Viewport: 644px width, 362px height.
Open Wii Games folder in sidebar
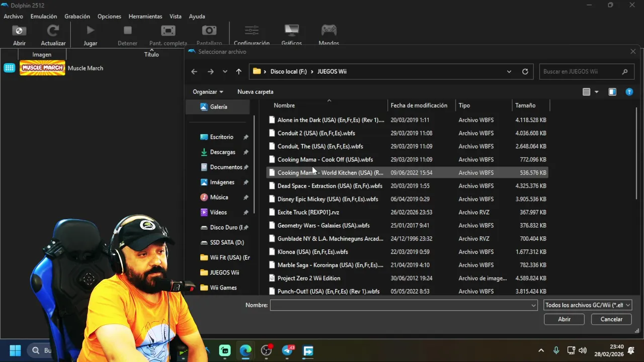click(x=223, y=288)
